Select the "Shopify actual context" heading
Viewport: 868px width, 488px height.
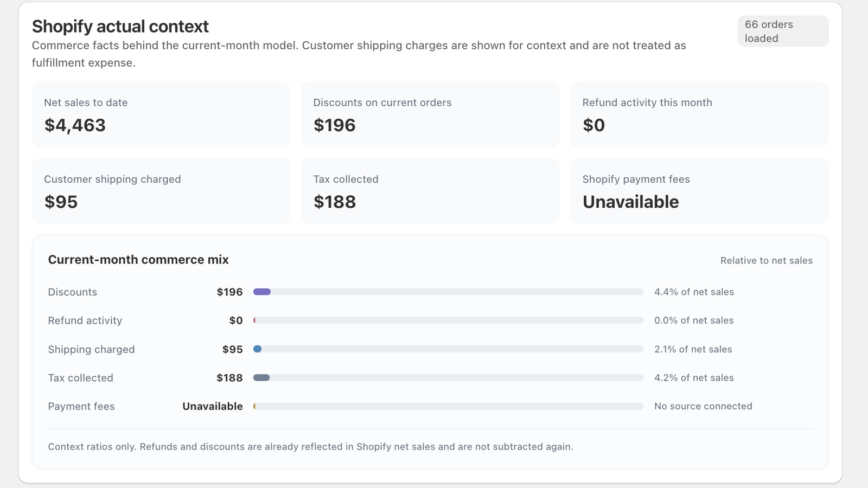tap(120, 26)
